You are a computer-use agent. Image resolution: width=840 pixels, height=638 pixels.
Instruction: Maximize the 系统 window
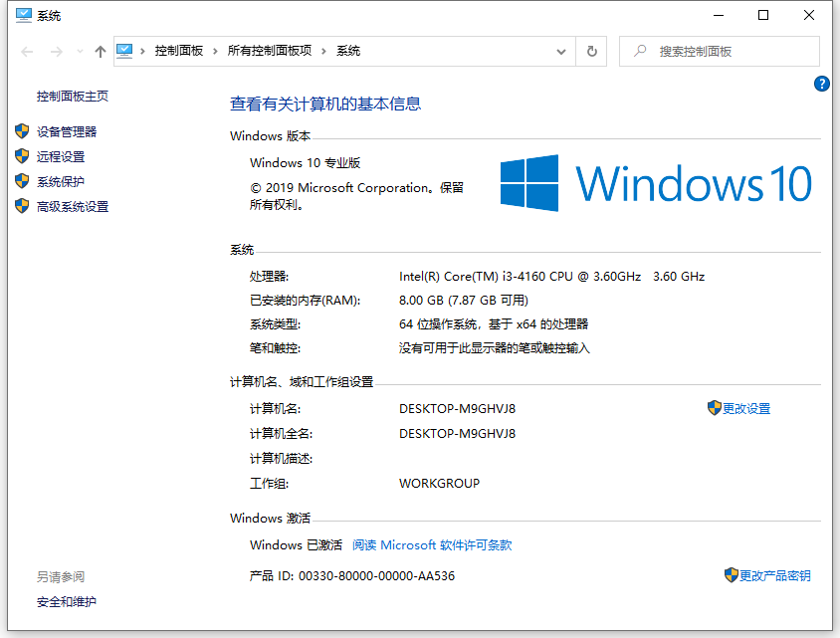pos(763,16)
